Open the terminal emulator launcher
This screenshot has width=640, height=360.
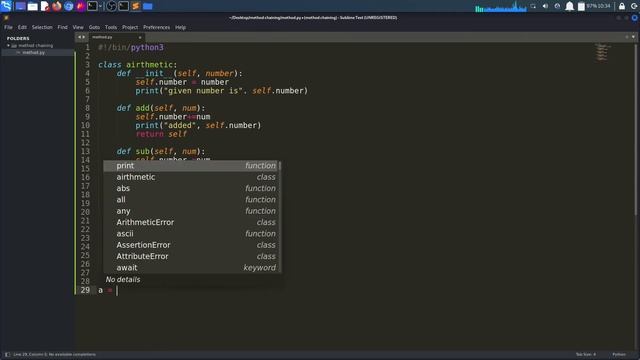click(x=92, y=6)
